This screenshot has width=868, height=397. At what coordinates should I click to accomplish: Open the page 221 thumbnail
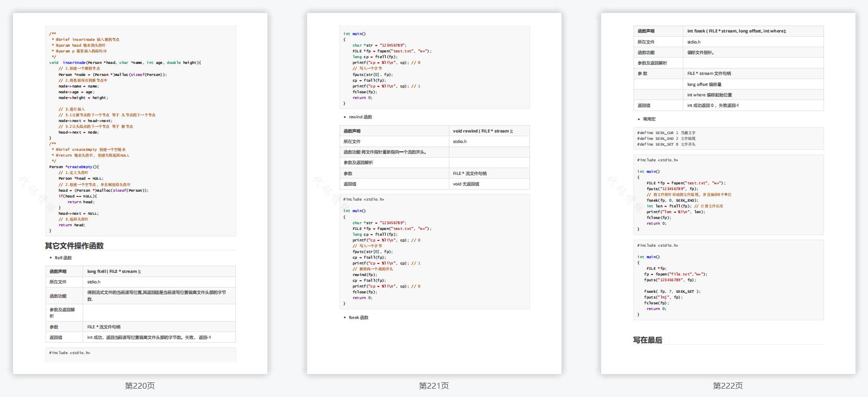click(x=434, y=193)
